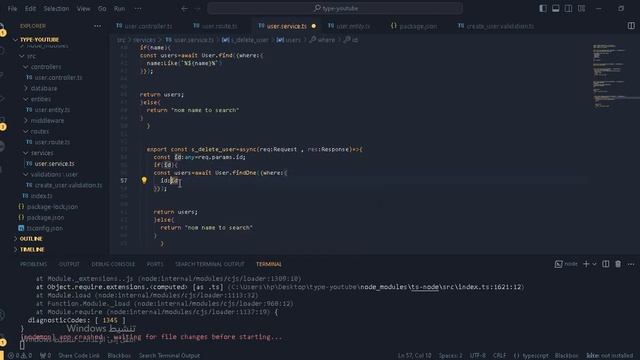Open the Run menu
Viewport: 640px width, 360px height.
coord(119,8)
